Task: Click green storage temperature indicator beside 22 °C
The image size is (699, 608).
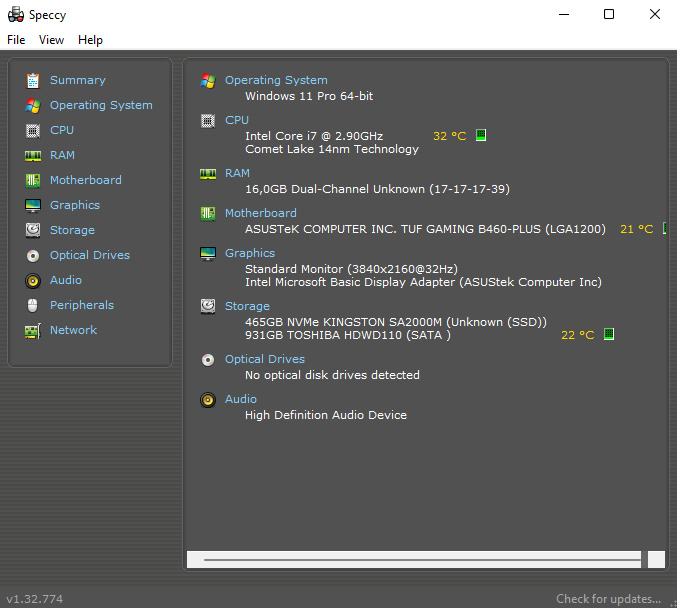Action: pyautogui.click(x=609, y=334)
